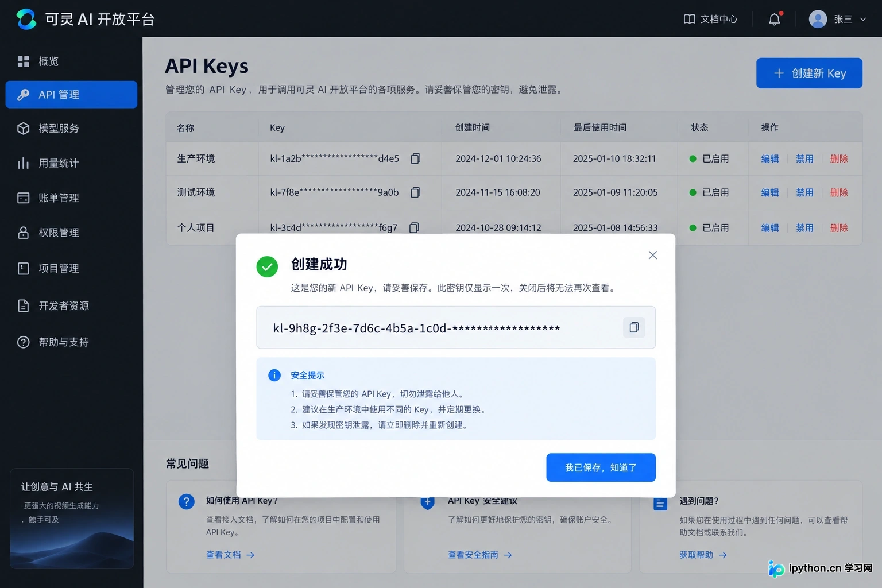882x588 pixels.
Task: Select API 管理 in the sidebar
Action: click(71, 95)
